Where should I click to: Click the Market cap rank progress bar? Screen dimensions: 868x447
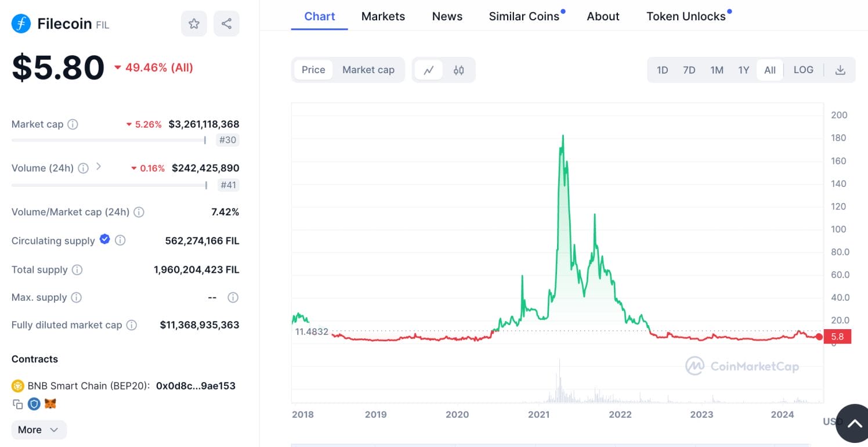[x=108, y=140]
